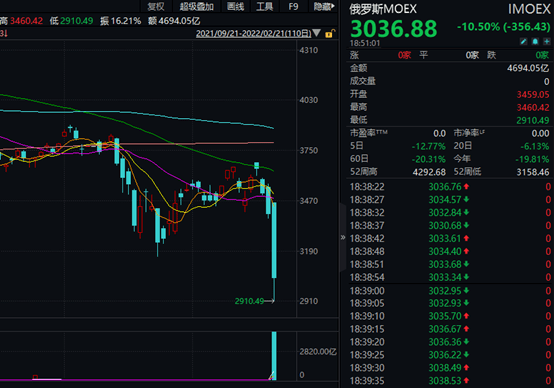Click the 3036.88 current price

click(x=394, y=29)
